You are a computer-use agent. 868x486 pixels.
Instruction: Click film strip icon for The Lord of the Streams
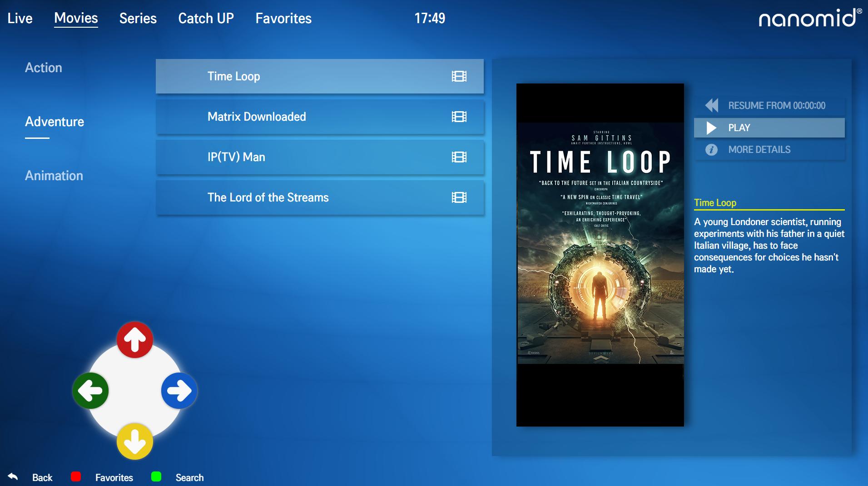459,197
